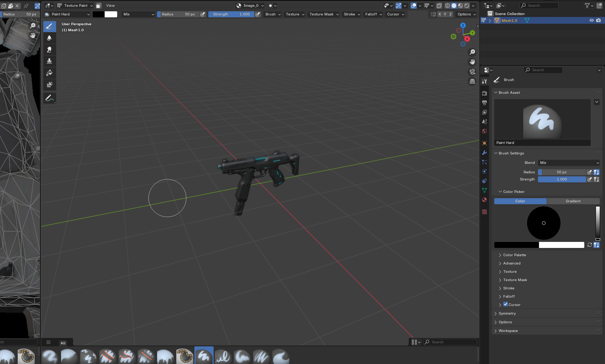
Task: Open the Output properties tab
Action: (x=484, y=102)
